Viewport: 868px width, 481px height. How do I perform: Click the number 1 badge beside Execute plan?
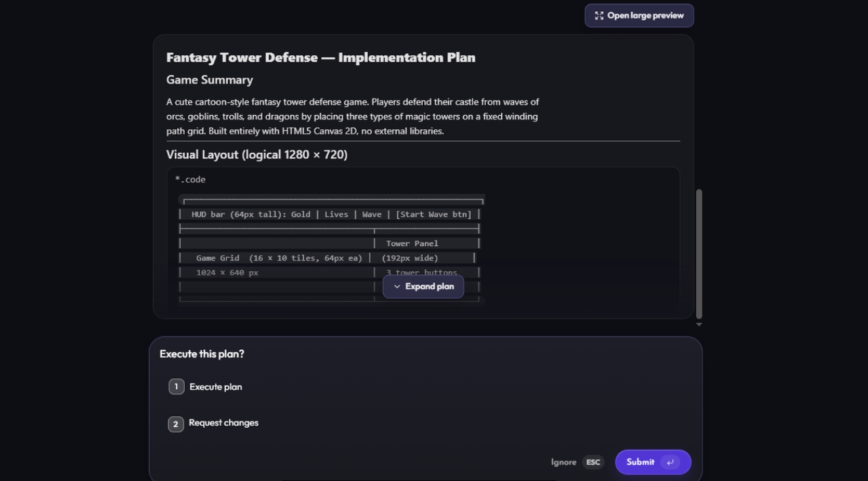(x=176, y=387)
